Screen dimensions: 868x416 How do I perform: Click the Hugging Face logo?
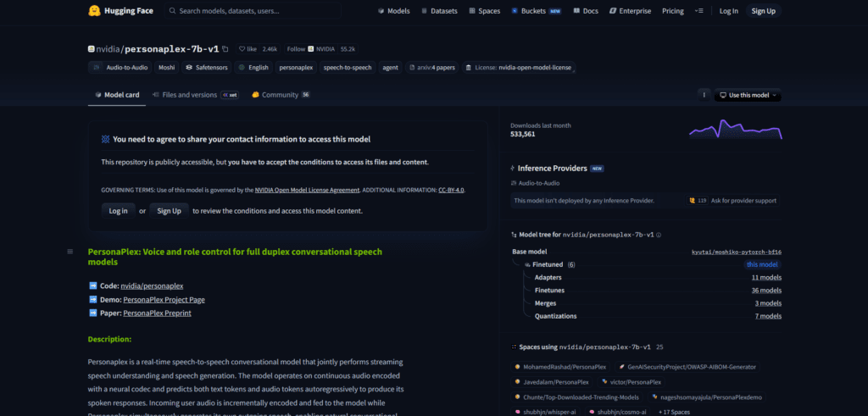point(122,10)
